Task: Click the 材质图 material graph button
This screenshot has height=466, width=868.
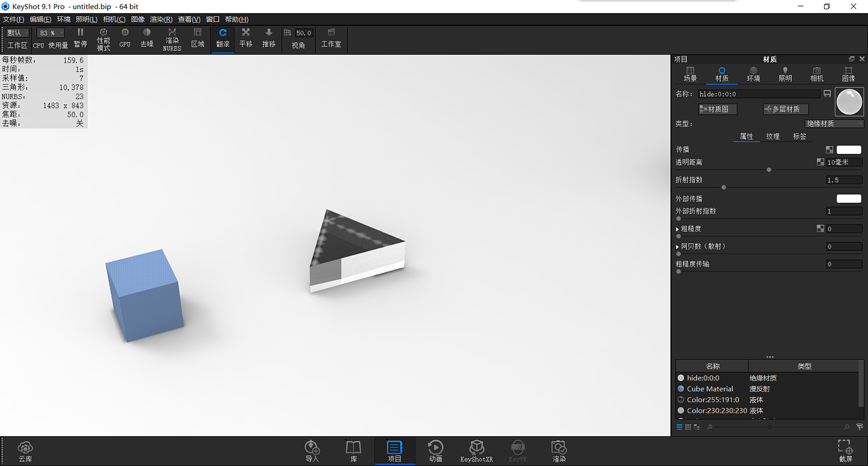Action: click(x=717, y=109)
